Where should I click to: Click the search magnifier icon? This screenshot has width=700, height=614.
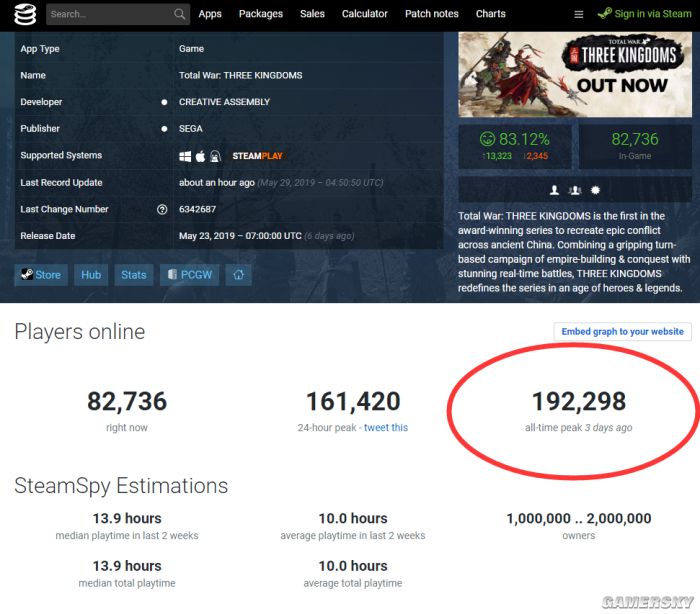[179, 14]
